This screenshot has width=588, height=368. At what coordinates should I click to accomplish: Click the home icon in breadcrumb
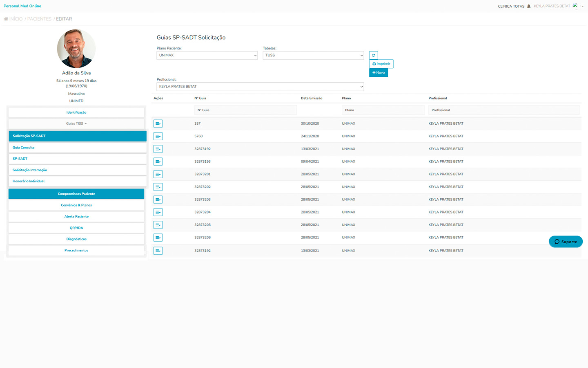6,19
